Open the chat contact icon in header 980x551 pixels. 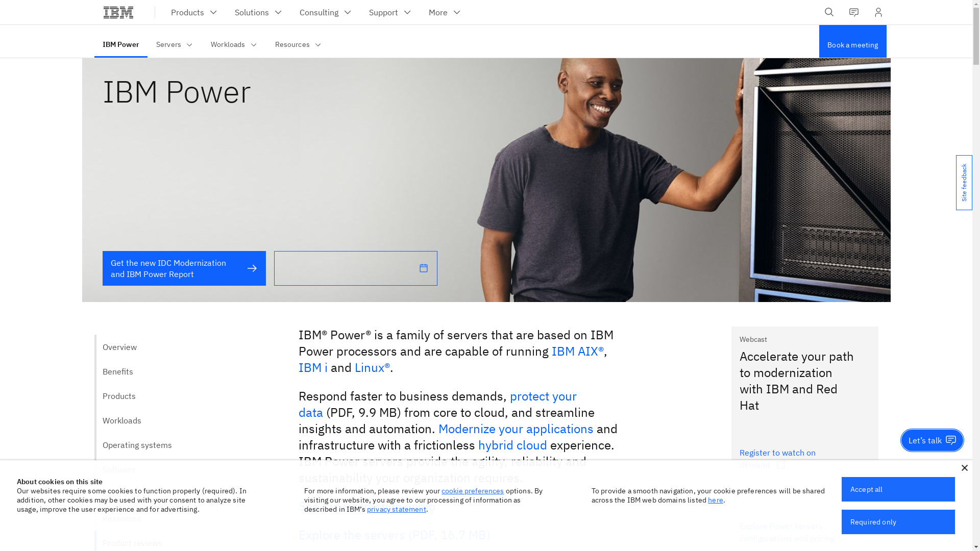(853, 12)
